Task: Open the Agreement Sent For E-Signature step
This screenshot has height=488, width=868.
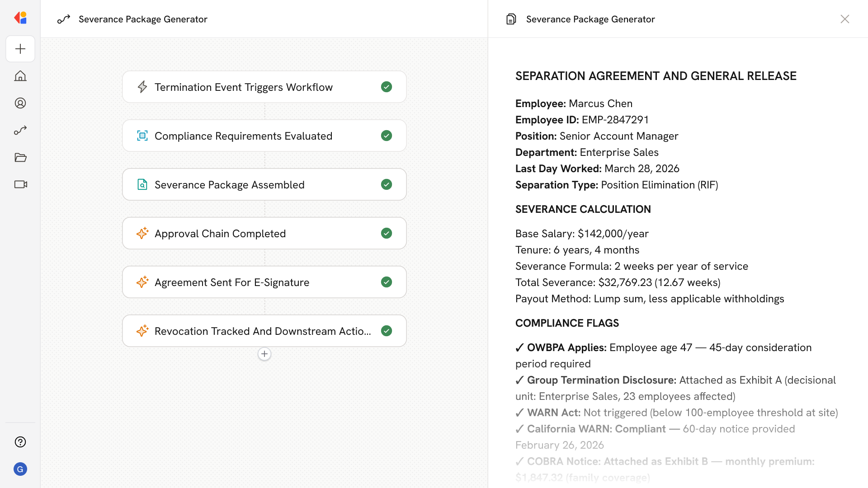Action: tap(231, 282)
